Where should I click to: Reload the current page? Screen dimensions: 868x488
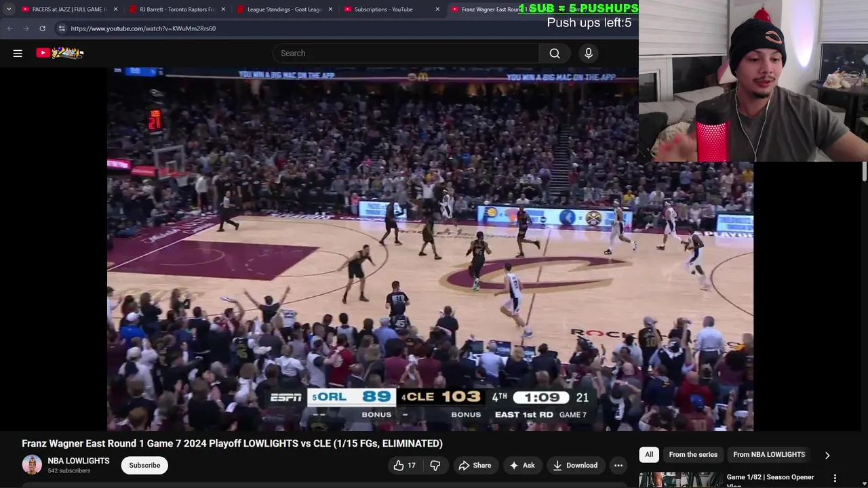pyautogui.click(x=42, y=28)
